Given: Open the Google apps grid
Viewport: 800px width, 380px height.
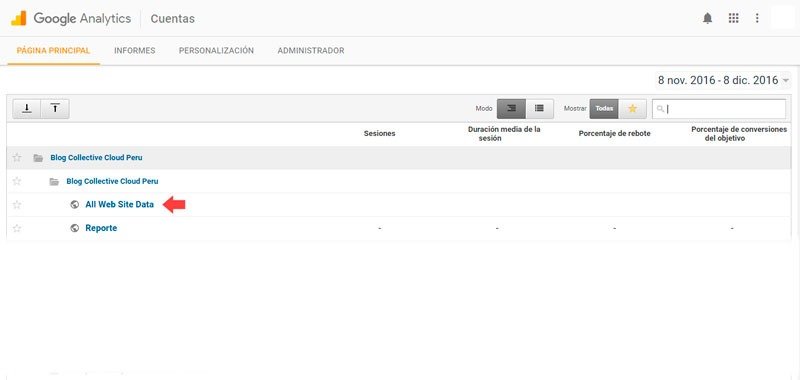Looking at the screenshot, I should point(733,18).
